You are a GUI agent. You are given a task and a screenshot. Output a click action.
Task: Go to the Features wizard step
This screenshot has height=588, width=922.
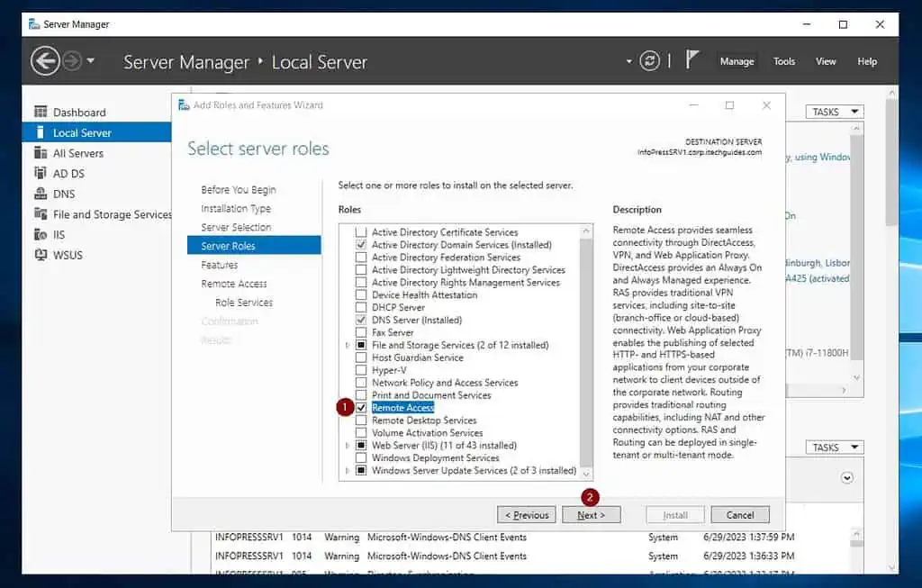pos(220,265)
